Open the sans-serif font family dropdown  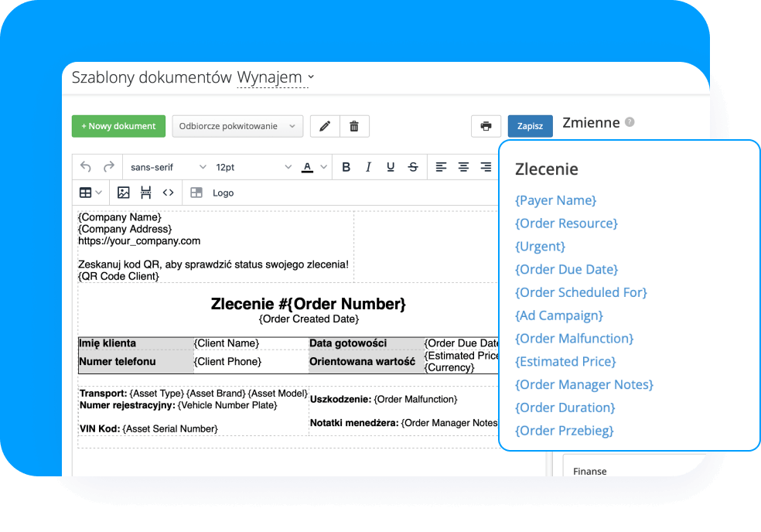tap(167, 166)
